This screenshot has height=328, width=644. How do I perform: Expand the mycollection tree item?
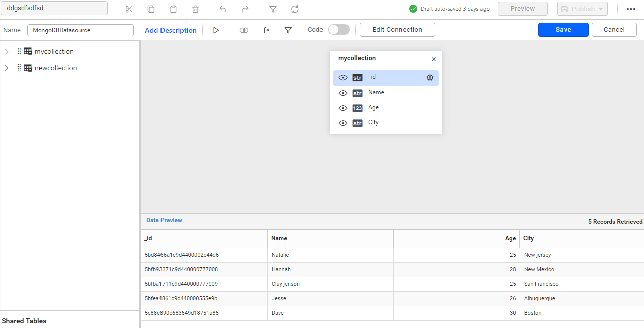pos(6,51)
